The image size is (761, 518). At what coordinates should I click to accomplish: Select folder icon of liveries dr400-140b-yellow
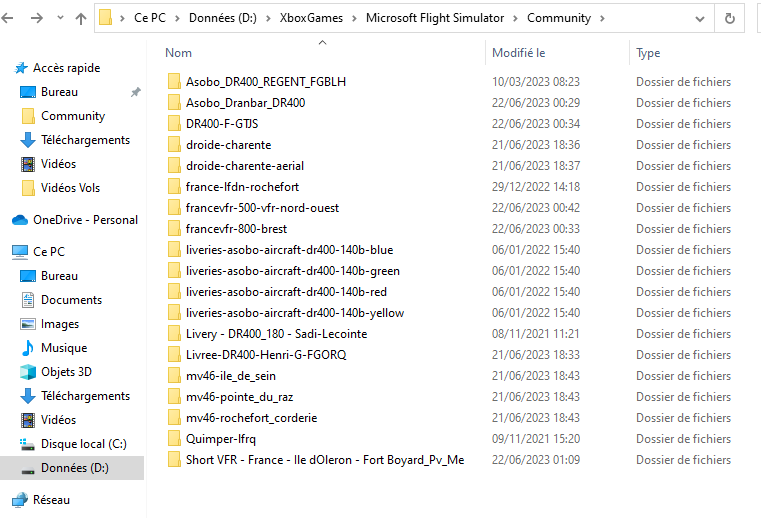pos(174,313)
